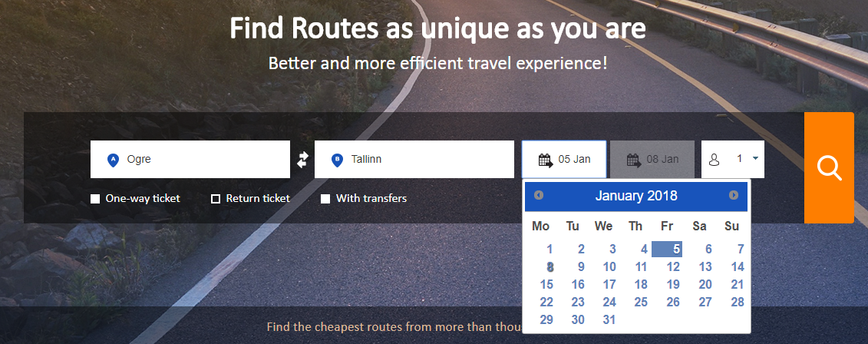868x344 pixels.
Task: Select January 12 in the calendar
Action: tap(673, 267)
